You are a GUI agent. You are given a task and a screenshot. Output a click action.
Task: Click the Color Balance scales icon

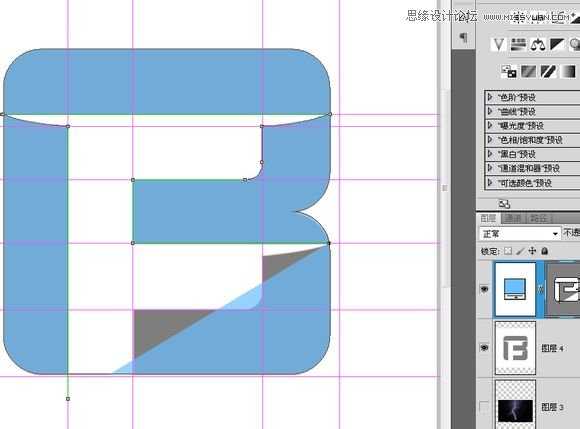(x=537, y=45)
